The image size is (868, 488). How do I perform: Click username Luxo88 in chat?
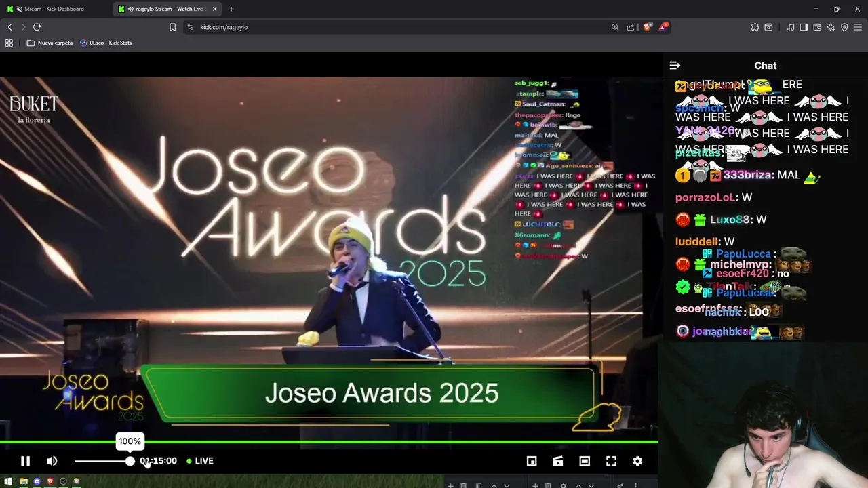pos(730,220)
